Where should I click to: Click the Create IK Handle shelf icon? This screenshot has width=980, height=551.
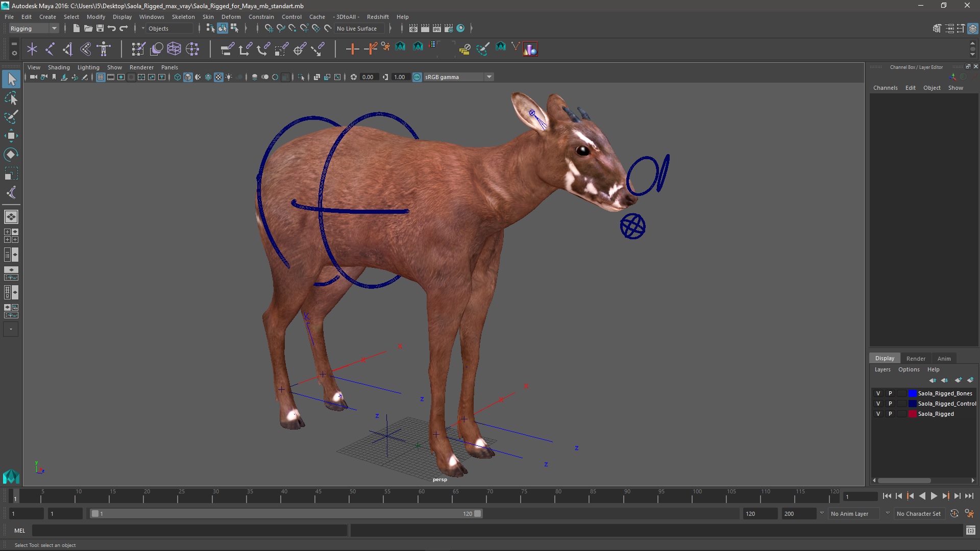[x=68, y=49]
